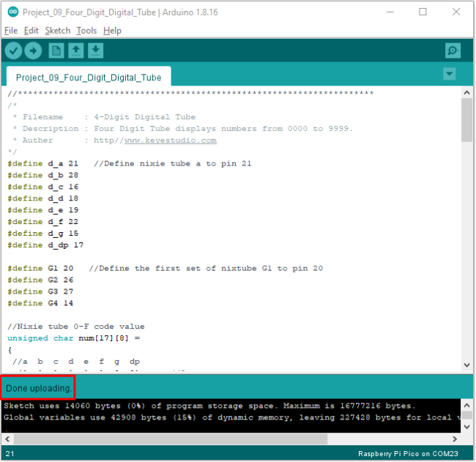This screenshot has width=476, height=462.
Task: Click the Upload arrow button
Action: click(33, 51)
